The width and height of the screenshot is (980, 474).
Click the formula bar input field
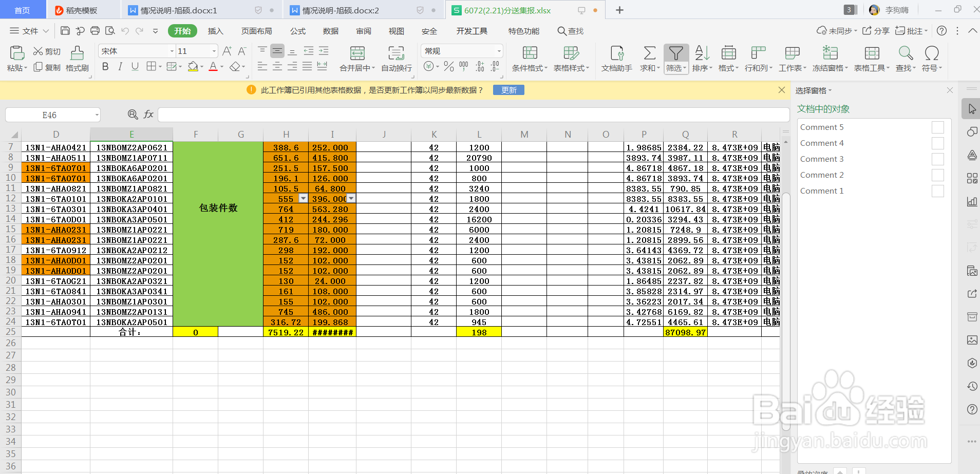pos(474,115)
